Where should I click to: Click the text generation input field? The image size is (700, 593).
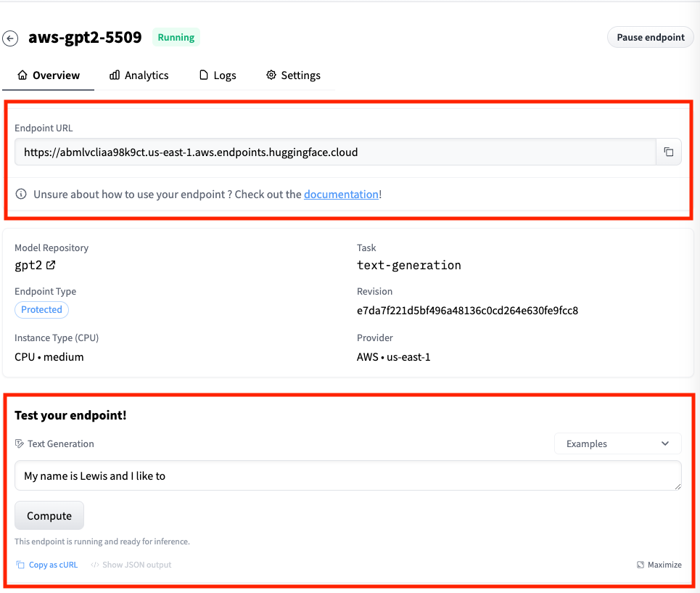(347, 476)
